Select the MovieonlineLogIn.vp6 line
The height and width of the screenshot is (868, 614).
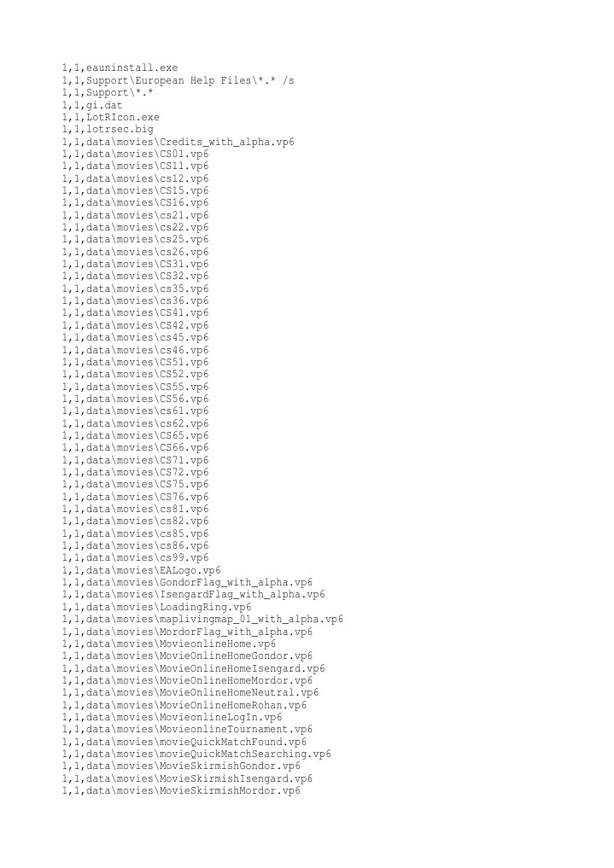coord(172,717)
